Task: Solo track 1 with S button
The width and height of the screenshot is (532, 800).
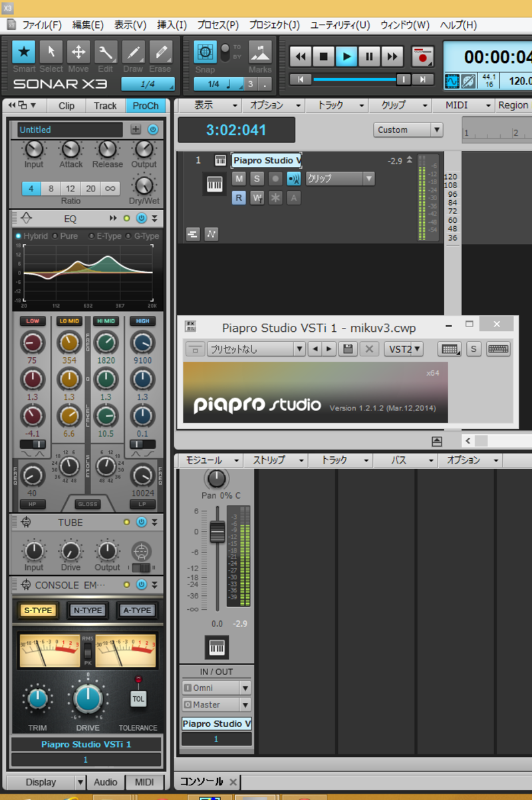Action: point(257,178)
